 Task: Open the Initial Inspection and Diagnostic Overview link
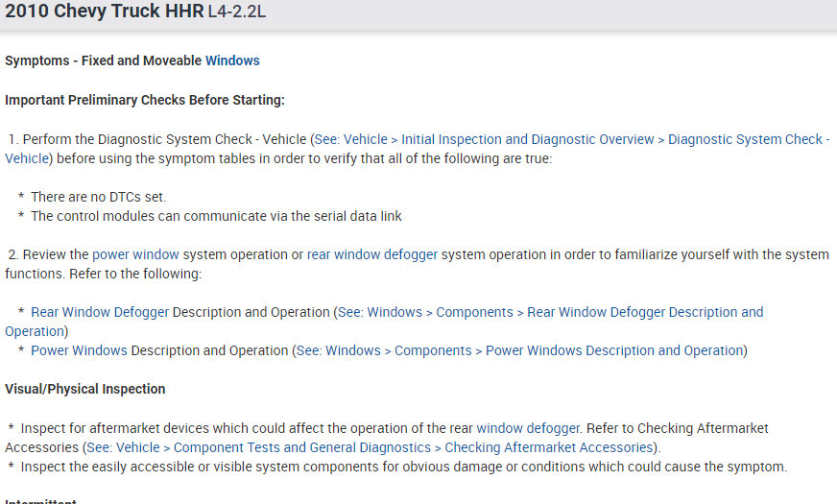point(528,139)
